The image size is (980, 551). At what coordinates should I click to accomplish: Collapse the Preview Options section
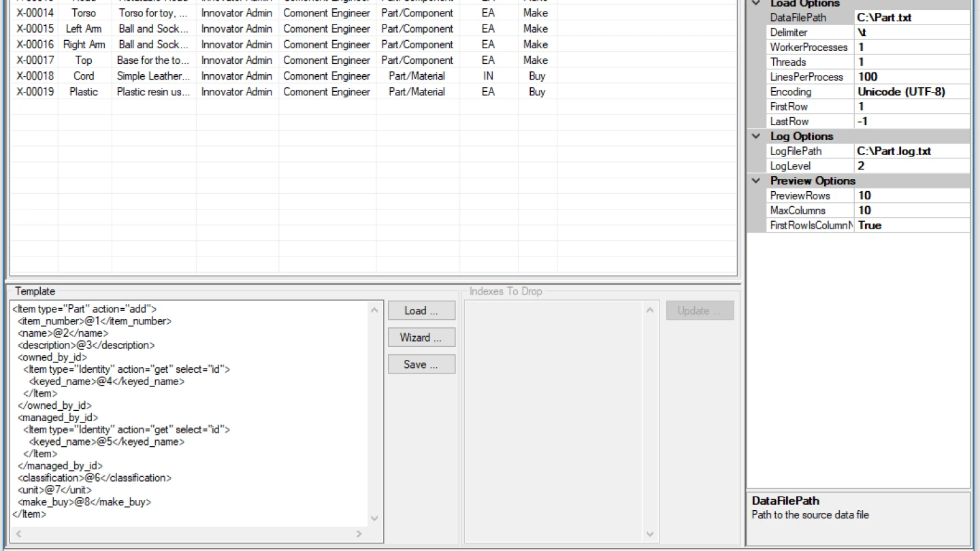point(756,181)
